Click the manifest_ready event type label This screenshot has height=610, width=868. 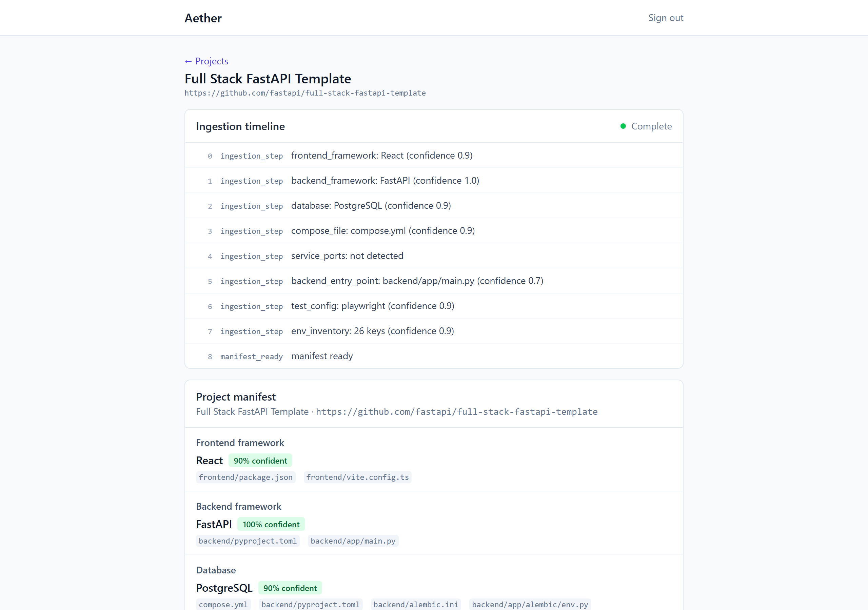click(251, 357)
